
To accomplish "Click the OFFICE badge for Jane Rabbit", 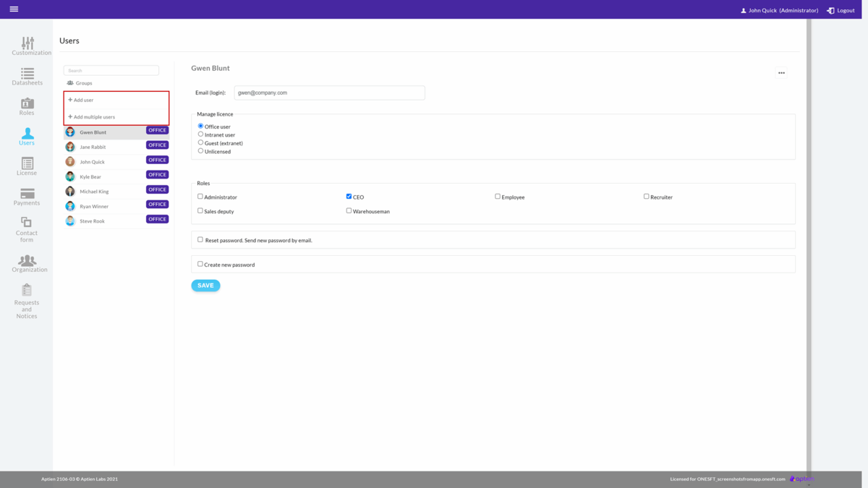I will pos(157,145).
